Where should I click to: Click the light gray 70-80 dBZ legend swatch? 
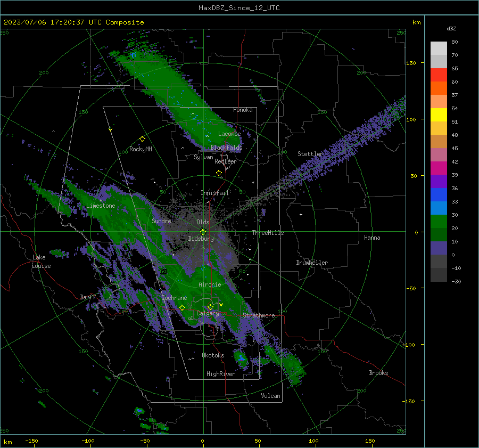point(439,48)
